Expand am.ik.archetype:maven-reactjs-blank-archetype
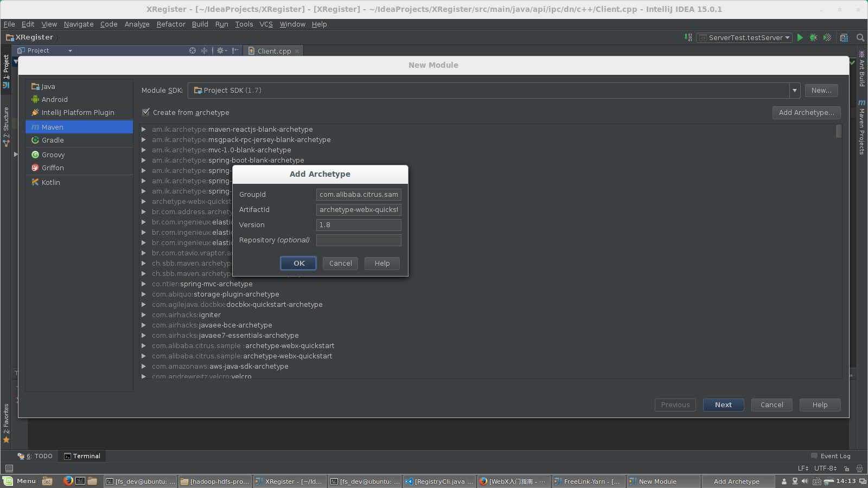868x488 pixels. click(x=144, y=130)
